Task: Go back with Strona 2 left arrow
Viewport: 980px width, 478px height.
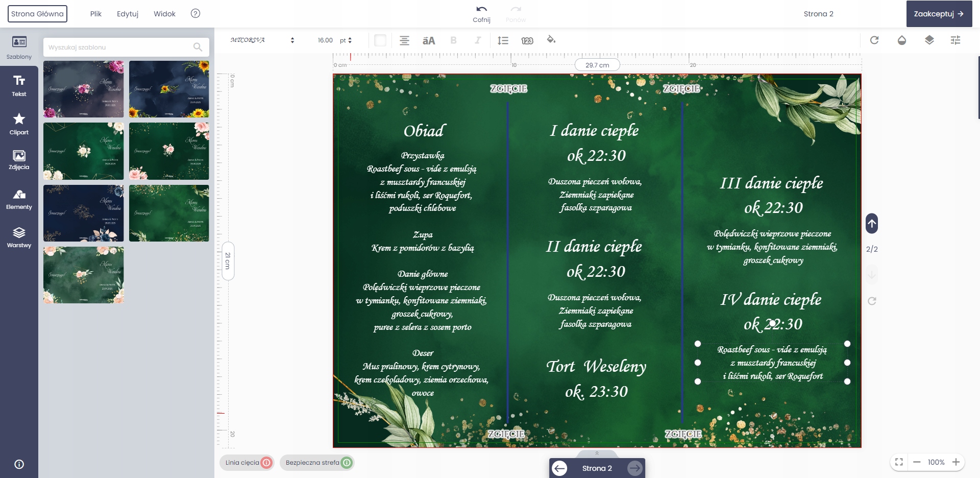Action: click(560, 468)
